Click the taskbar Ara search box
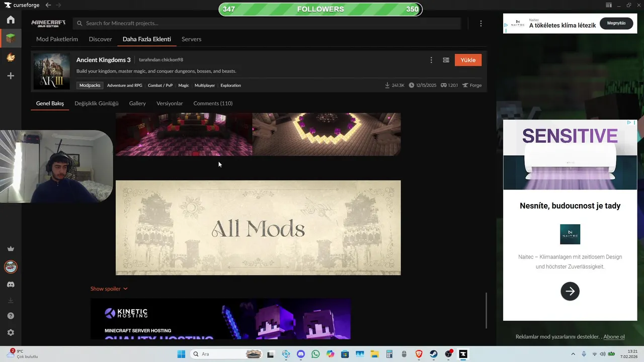Screen dimensions: 644x362 226,354
